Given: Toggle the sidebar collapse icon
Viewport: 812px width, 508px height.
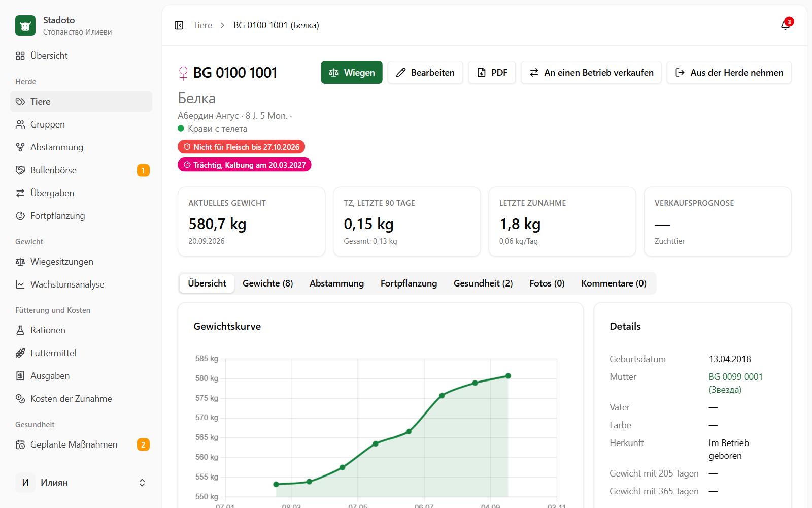Looking at the screenshot, I should (179, 25).
